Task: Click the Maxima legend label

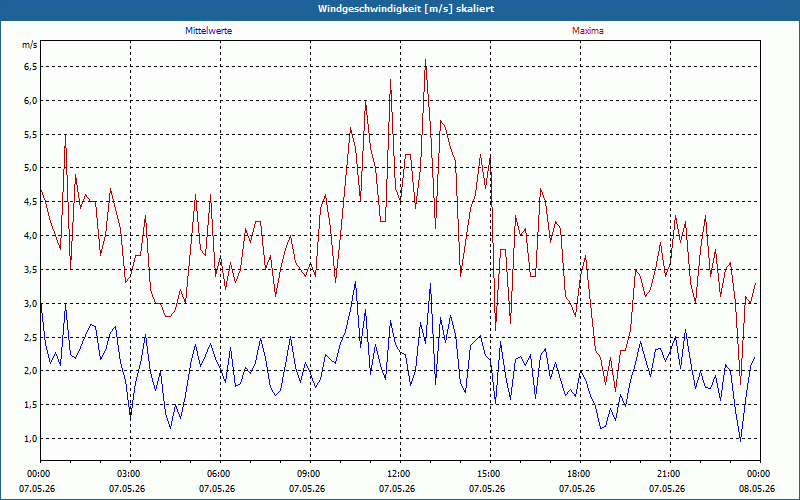Action: click(x=587, y=31)
